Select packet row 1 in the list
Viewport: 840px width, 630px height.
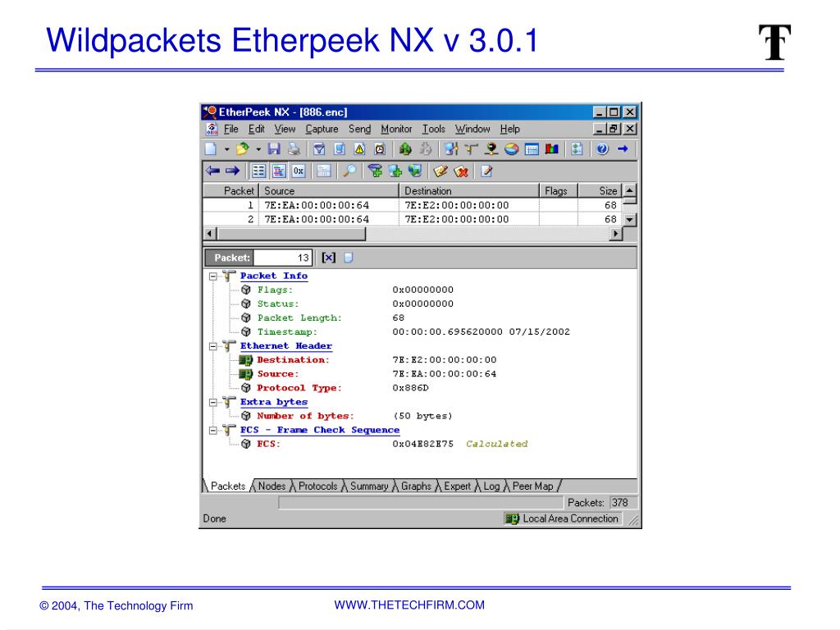(x=412, y=205)
